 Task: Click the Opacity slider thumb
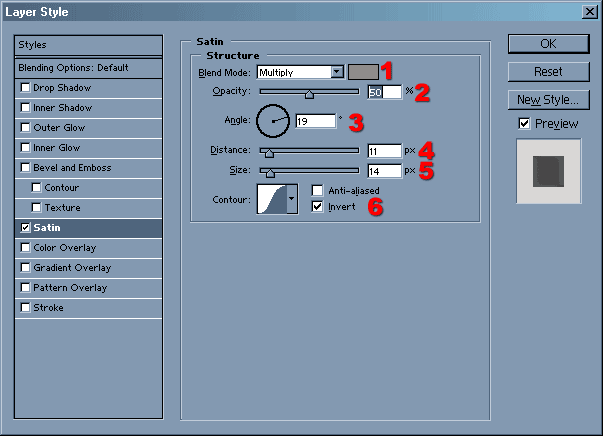point(309,93)
